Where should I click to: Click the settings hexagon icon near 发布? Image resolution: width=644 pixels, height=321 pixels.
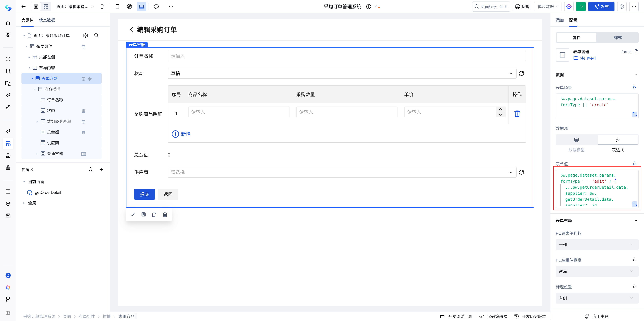click(x=622, y=7)
